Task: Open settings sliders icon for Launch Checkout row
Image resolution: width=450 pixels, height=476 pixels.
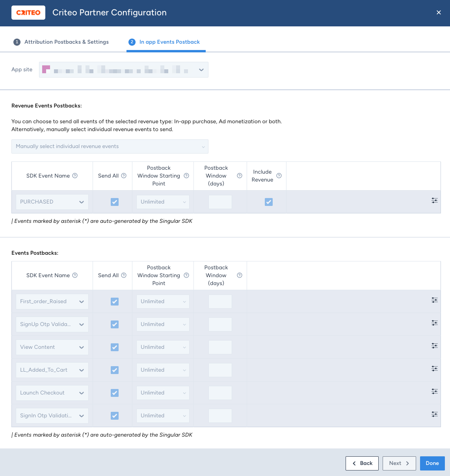Action: click(435, 392)
